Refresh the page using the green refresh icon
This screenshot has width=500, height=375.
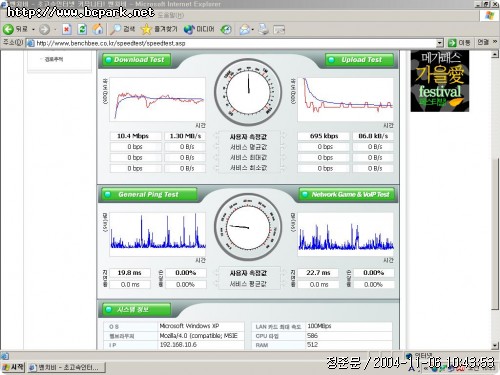pos(82,29)
